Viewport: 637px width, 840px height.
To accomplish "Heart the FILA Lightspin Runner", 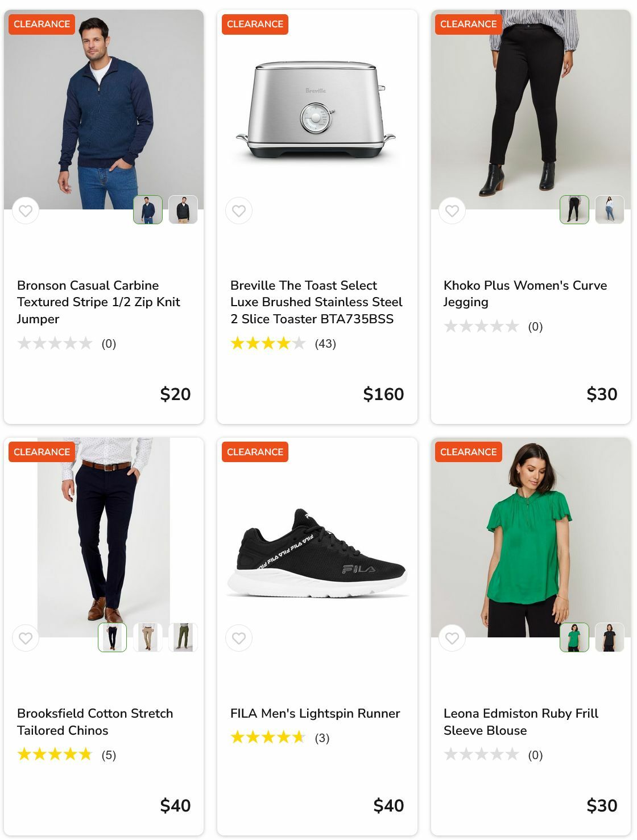I will [x=239, y=639].
